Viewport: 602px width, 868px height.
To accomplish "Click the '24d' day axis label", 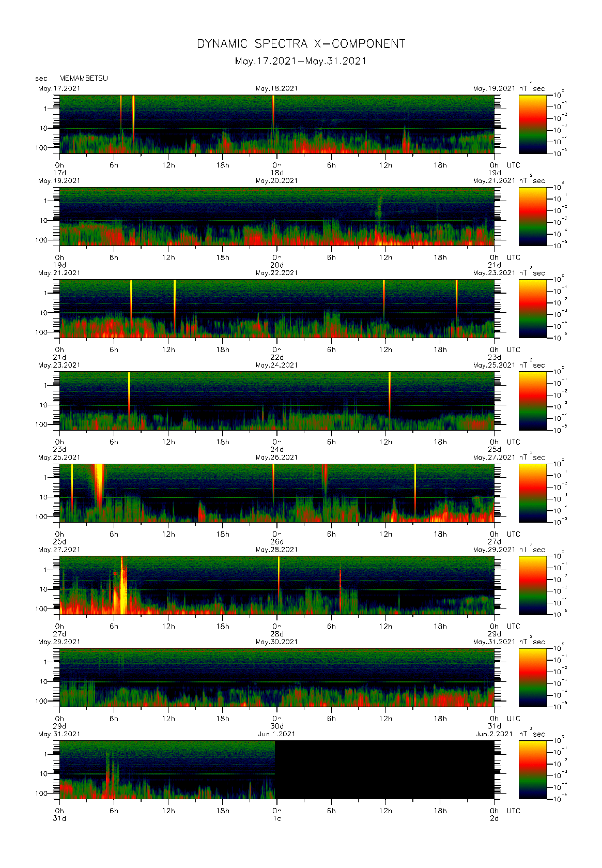I will pos(277,450).
